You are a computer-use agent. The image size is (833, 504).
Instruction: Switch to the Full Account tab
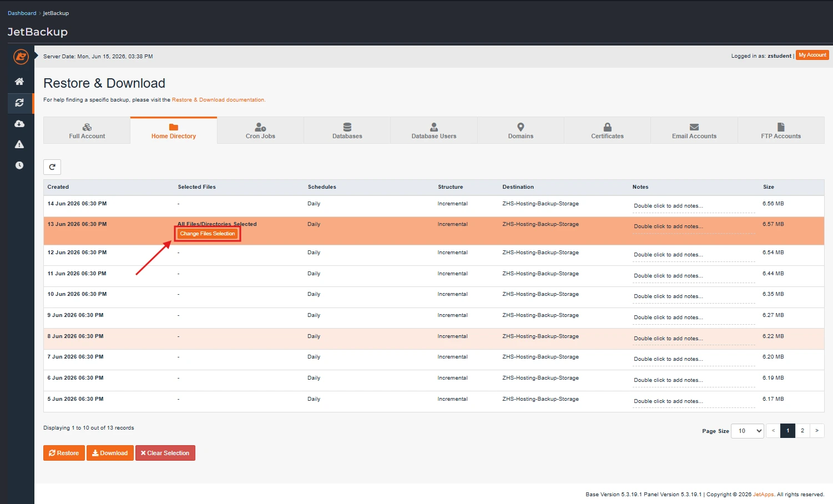(x=87, y=130)
